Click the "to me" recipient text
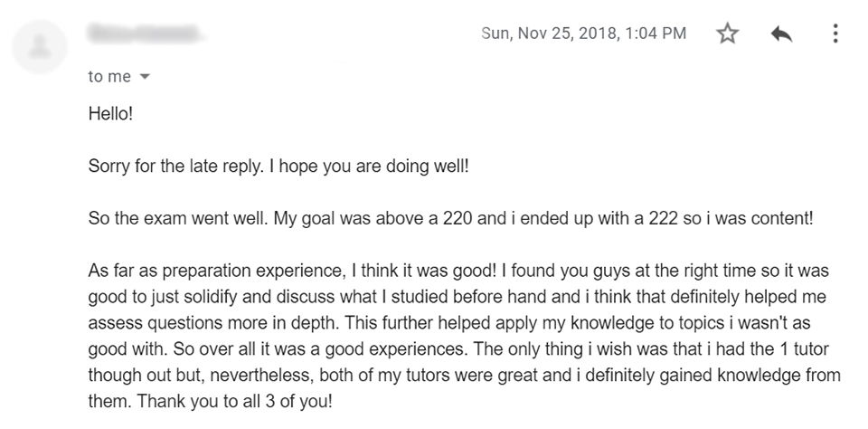Screen dimensions: 868x429 click(109, 77)
